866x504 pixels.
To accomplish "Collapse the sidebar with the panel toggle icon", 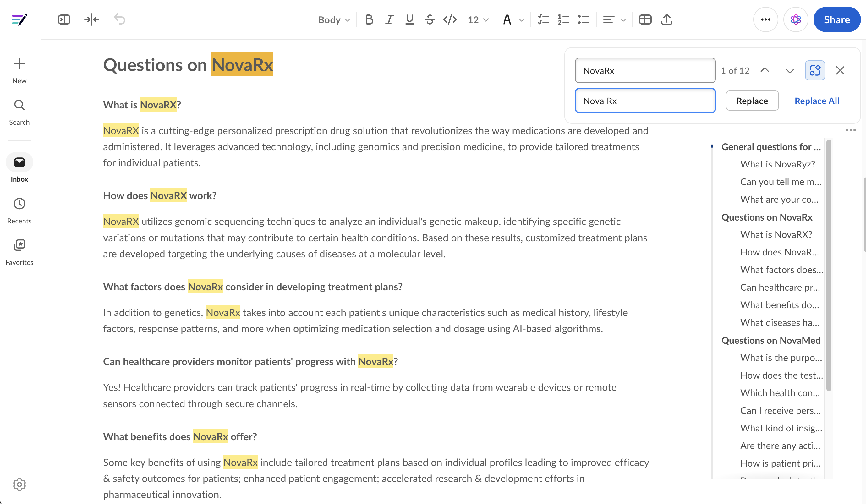I will pyautogui.click(x=64, y=19).
